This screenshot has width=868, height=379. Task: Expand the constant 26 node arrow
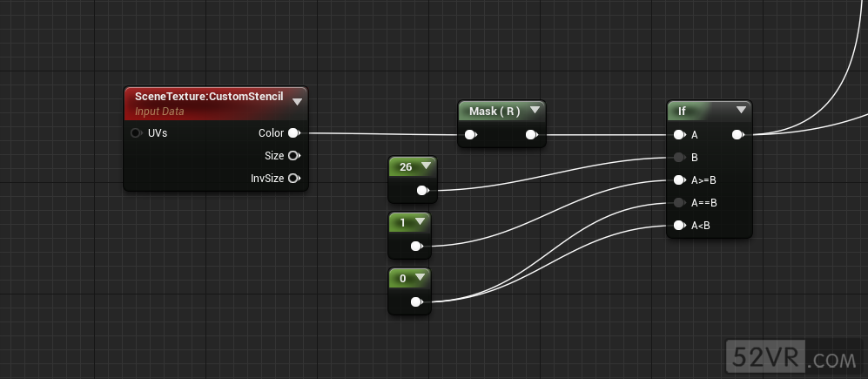point(426,166)
